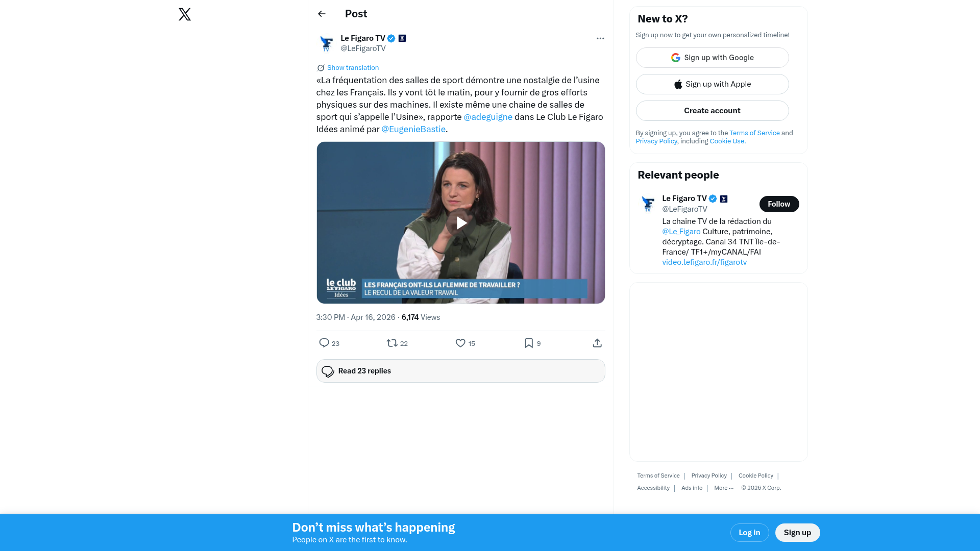Click the reply speech bubble icon
Screen dimensions: 980x551
tap(324, 343)
